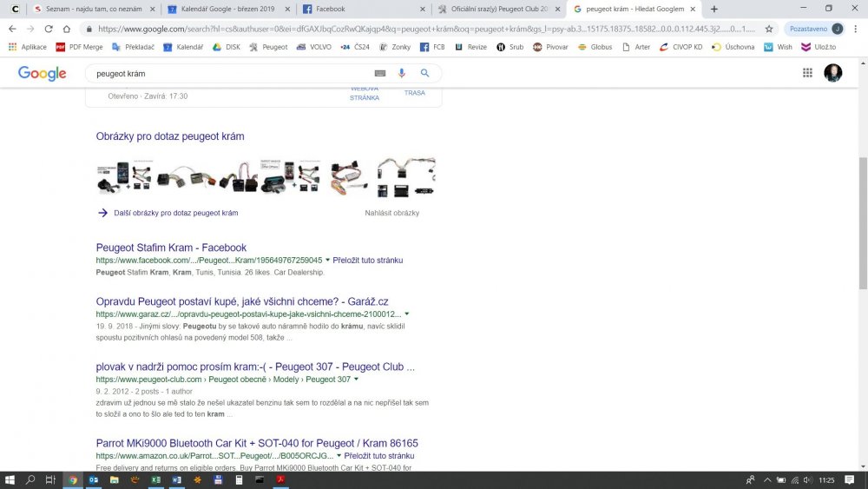Open Pivovar bookmark
868x489 pixels.
[550, 47]
